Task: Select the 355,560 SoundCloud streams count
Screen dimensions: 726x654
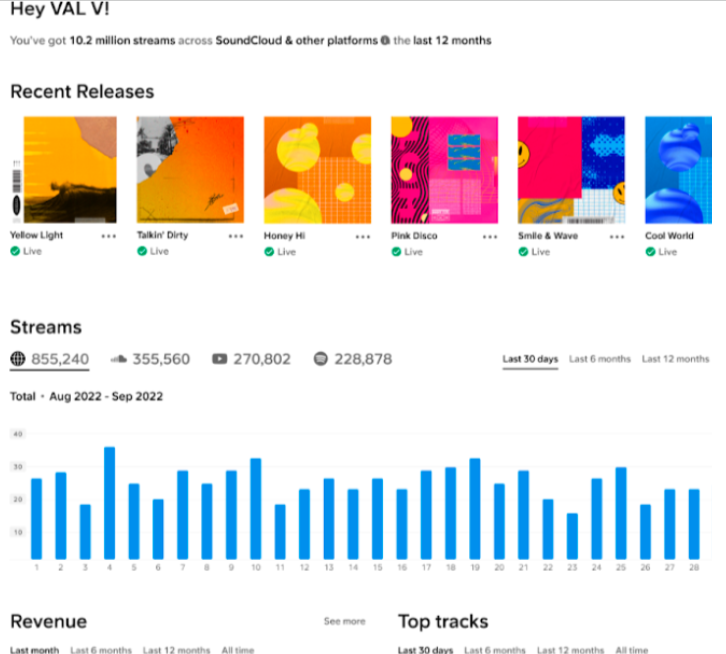Action: point(161,359)
